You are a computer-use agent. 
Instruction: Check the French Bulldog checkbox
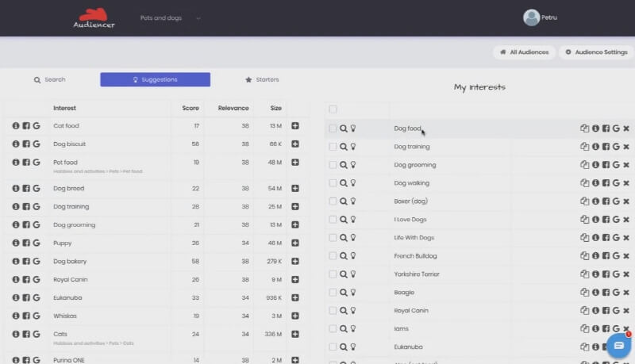[x=333, y=255]
